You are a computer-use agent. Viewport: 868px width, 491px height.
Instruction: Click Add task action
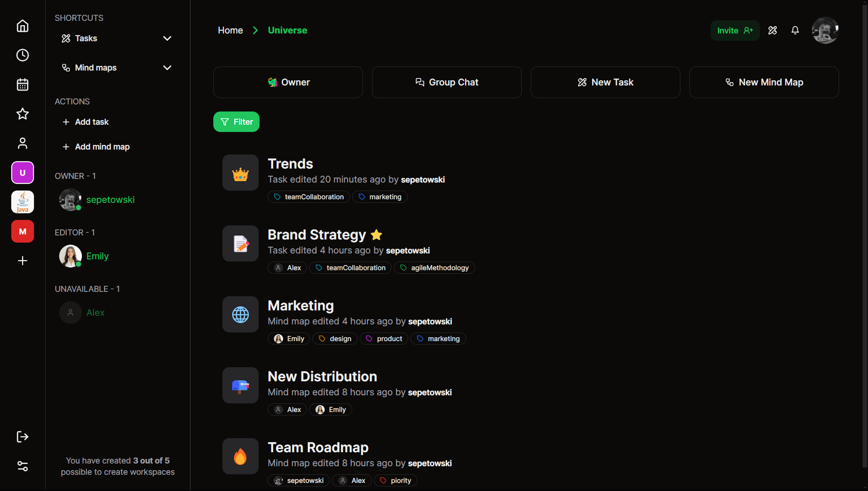pyautogui.click(x=85, y=122)
